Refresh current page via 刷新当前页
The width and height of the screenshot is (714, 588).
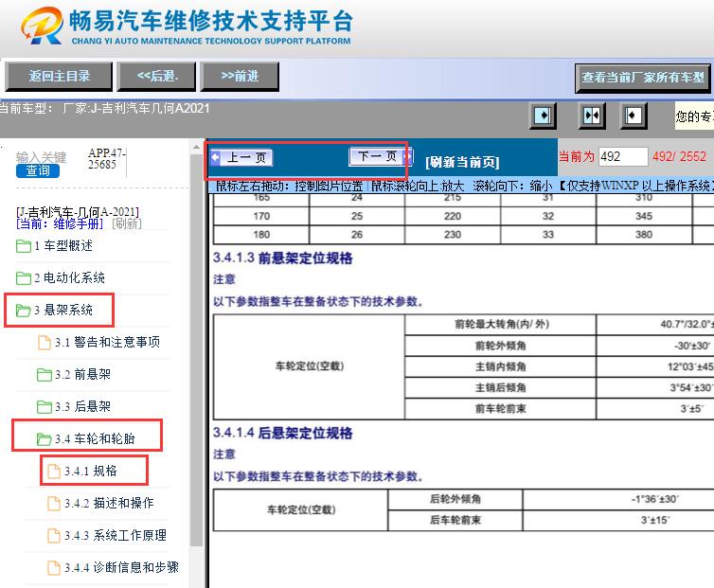click(x=462, y=162)
